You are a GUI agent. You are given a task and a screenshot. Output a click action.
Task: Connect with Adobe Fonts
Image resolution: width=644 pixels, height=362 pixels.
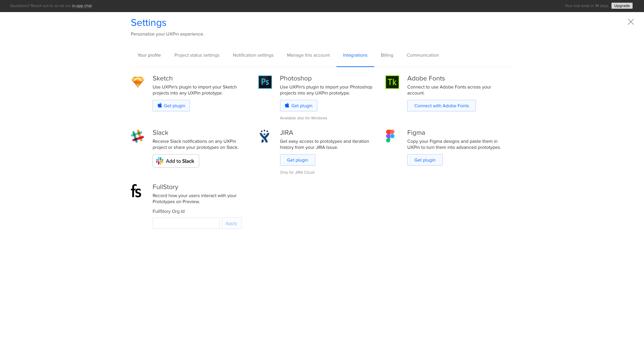(x=441, y=105)
